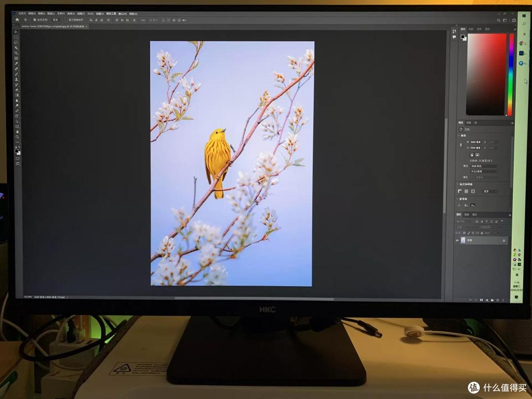Toggle layer filtering switch in Layers panel
Screen dimensions: 532x399
tap(502, 221)
